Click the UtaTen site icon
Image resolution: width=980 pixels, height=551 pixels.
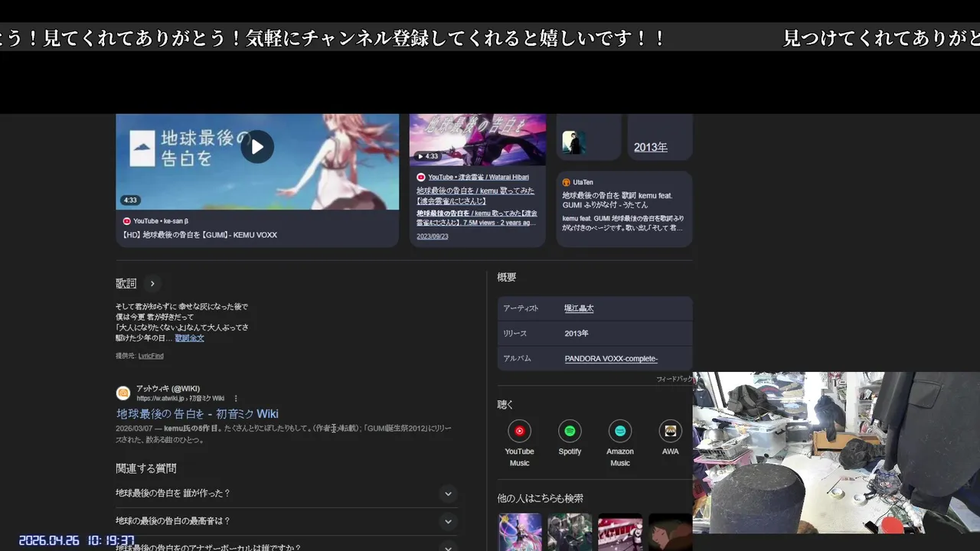coord(567,182)
